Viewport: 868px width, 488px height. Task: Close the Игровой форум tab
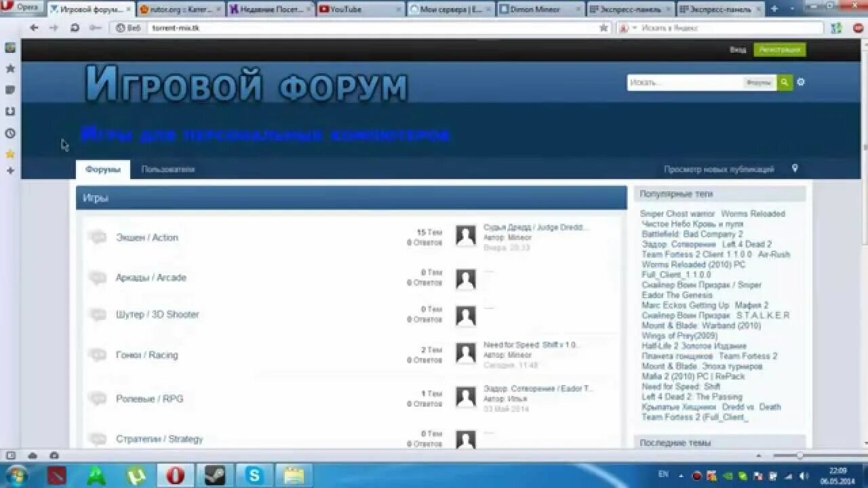click(x=128, y=9)
